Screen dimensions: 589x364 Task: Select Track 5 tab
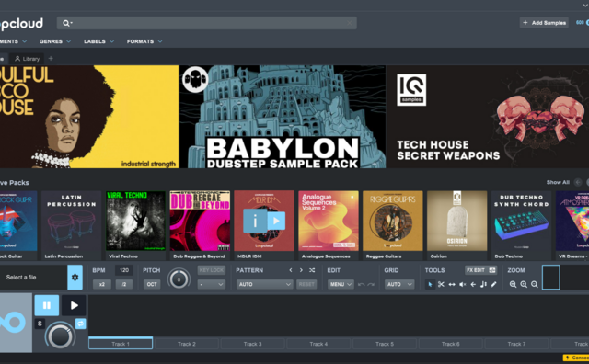[x=385, y=344]
